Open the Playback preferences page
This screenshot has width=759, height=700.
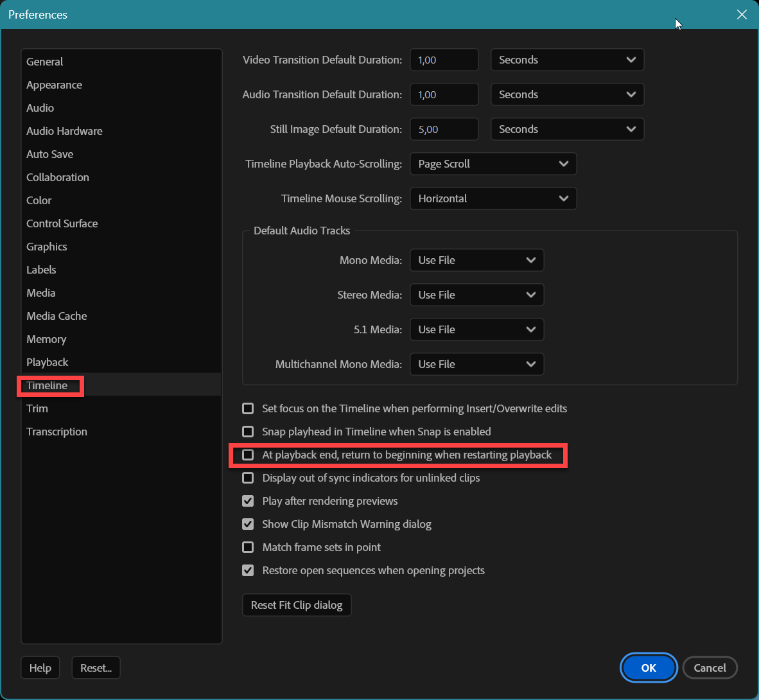47,362
